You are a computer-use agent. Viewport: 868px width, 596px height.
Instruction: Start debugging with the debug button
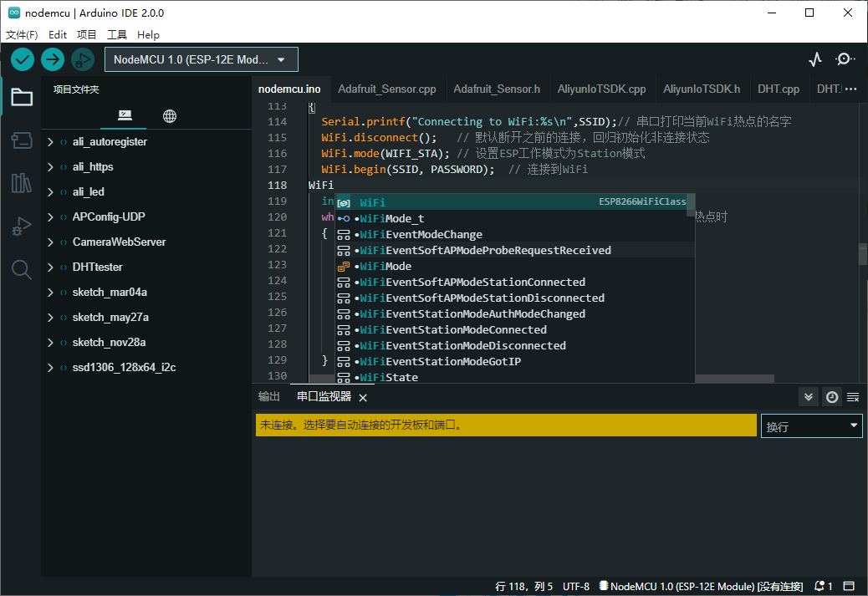[83, 59]
